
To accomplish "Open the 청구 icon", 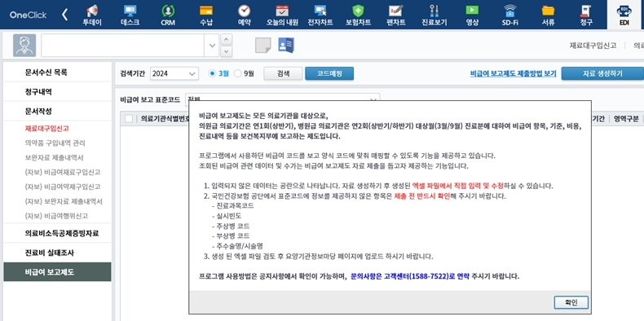I will click(586, 15).
